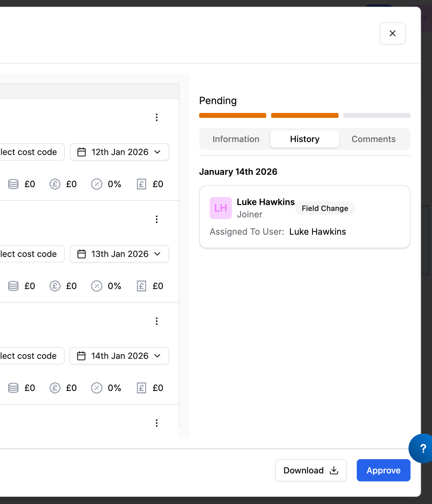Expand the 14th Jan 2026 date dropdown chevron
The image size is (432, 504).
pyautogui.click(x=157, y=356)
